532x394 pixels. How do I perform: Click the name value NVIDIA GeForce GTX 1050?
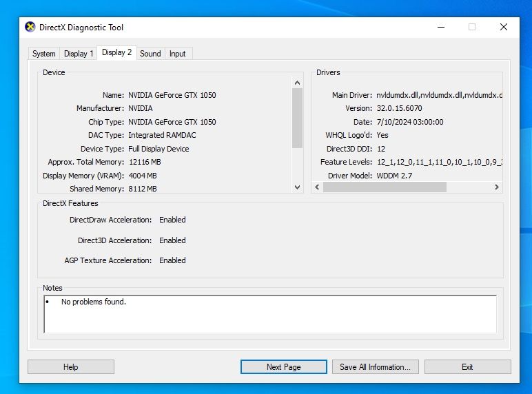[x=172, y=95]
